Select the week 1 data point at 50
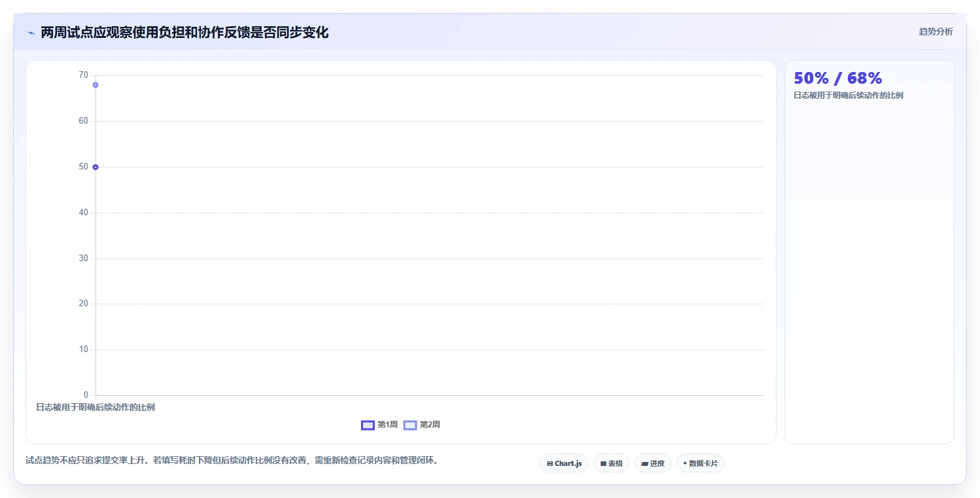 tap(96, 167)
